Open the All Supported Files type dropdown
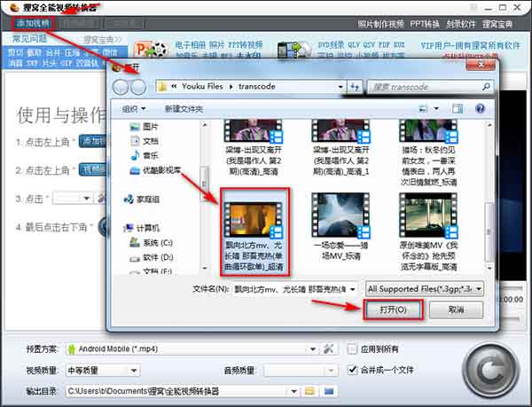This screenshot has height=407, width=532. coord(424,289)
